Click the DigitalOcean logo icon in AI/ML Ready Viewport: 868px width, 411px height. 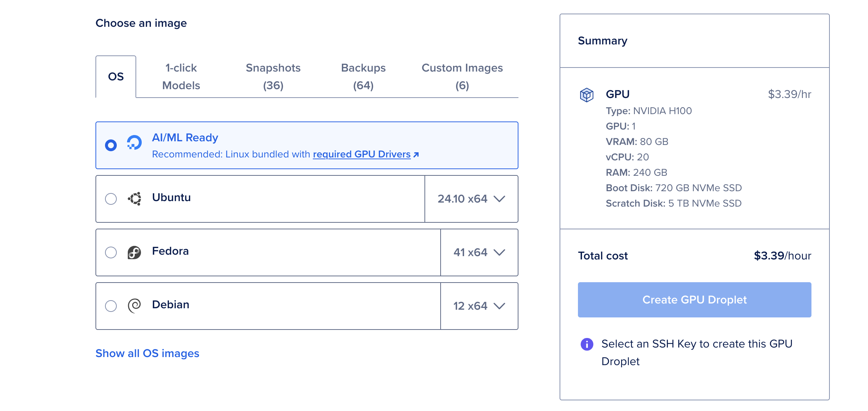(x=134, y=143)
